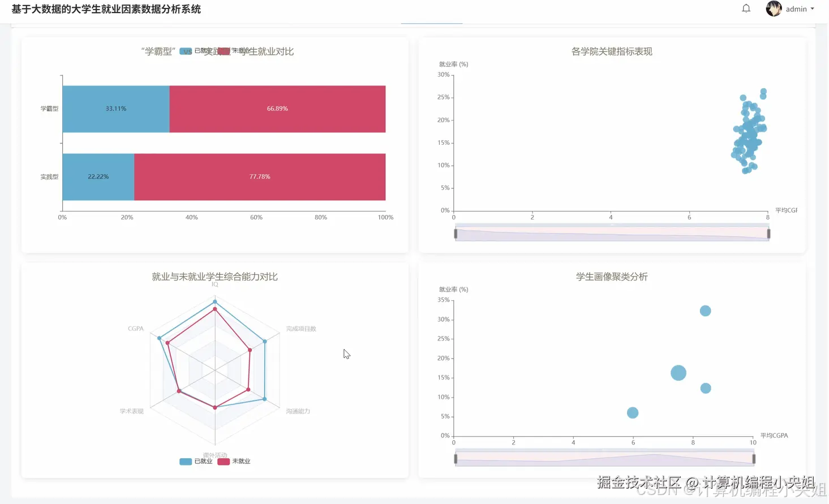Click the left handle of the top data zoom slider

pos(456,232)
